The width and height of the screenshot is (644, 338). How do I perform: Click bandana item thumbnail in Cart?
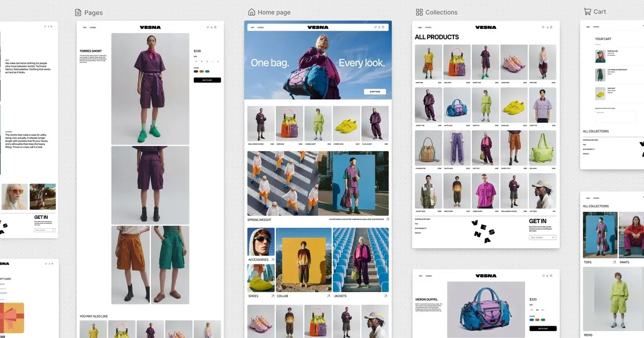coord(601,56)
